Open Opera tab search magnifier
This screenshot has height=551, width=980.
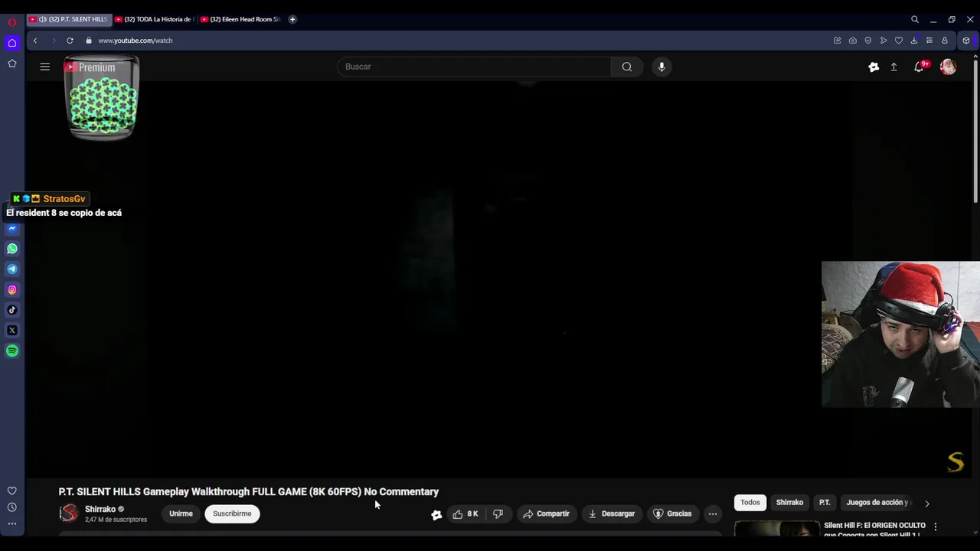pyautogui.click(x=915, y=19)
